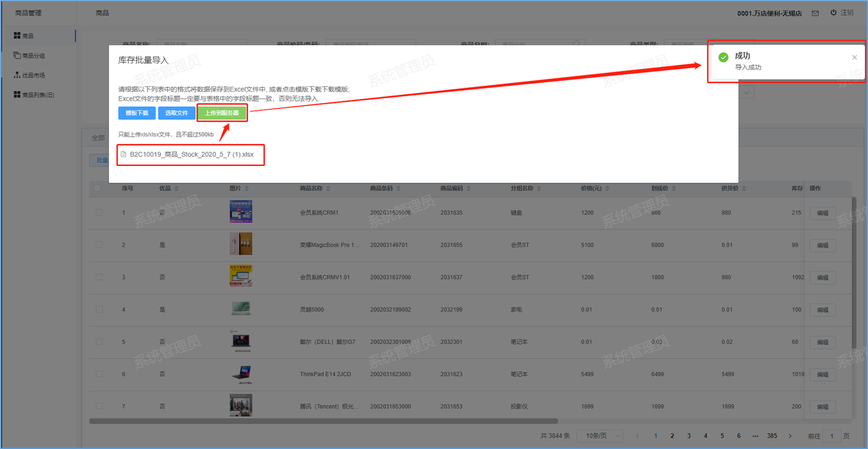Click the B2C10019_商品_Stock_2020_5_7 (1).xlsx file name

192,155
